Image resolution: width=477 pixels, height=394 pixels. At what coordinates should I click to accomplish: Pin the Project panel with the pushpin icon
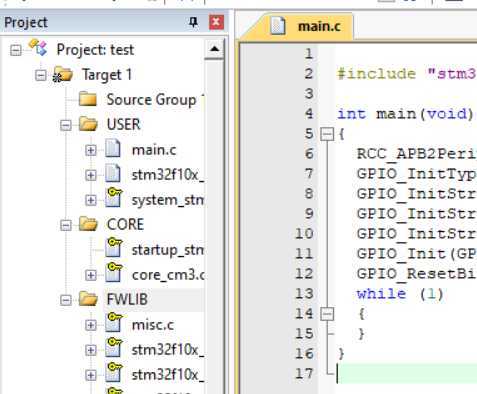click(193, 22)
